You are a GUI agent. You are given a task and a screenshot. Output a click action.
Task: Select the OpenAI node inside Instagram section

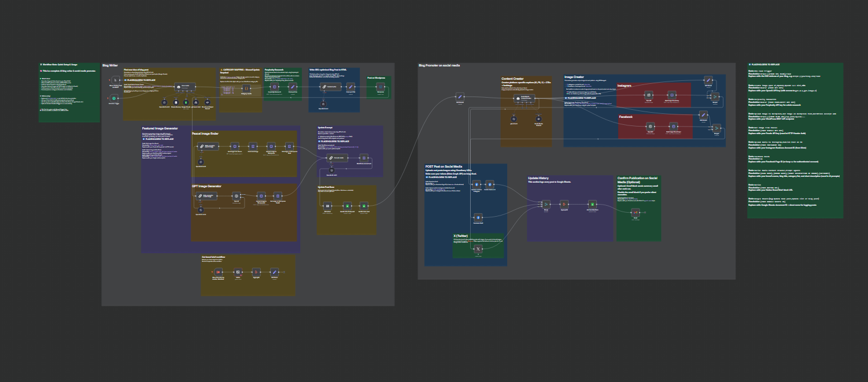pyautogui.click(x=649, y=95)
